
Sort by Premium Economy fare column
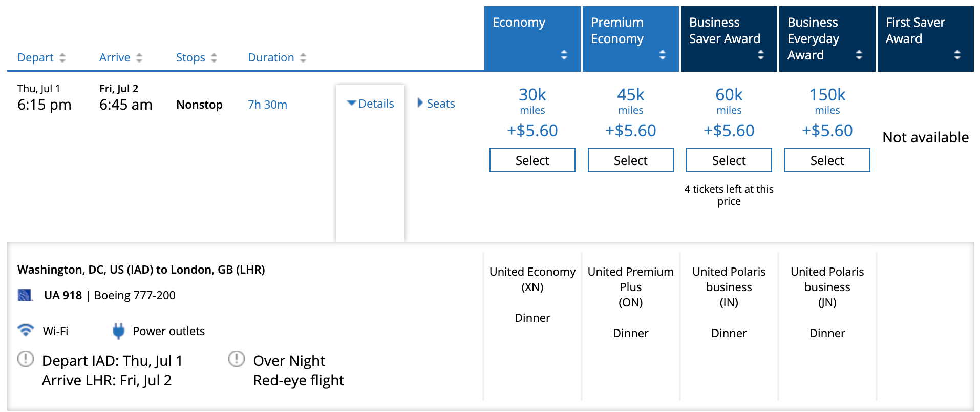point(662,55)
